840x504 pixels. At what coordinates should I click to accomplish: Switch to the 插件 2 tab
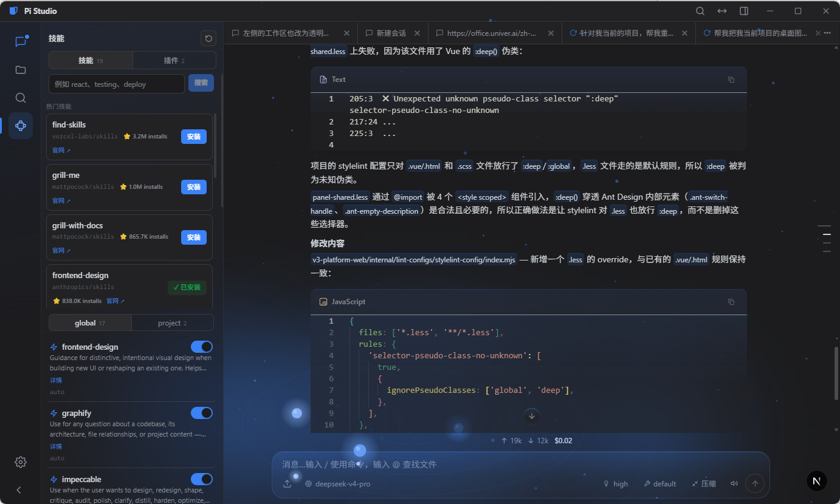[x=174, y=60]
